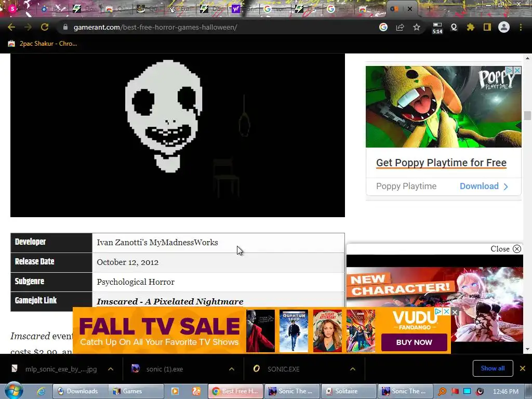Go back to the previous page
This screenshot has width=532, height=399.
tap(11, 27)
